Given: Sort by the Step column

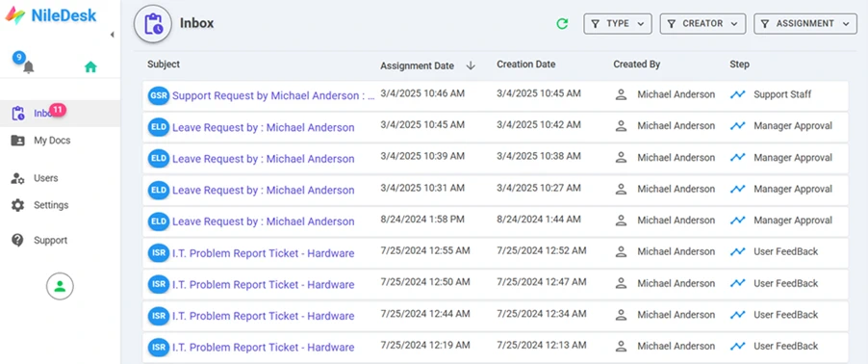Looking at the screenshot, I should pos(740,65).
